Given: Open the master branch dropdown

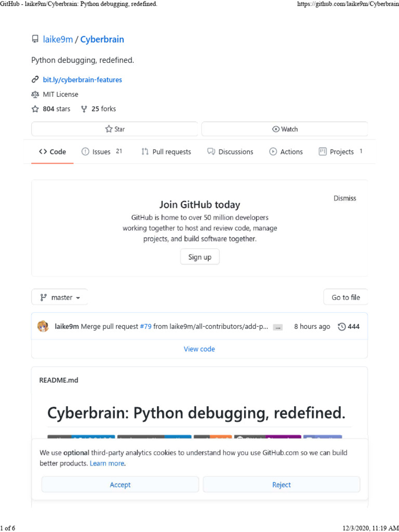Looking at the screenshot, I should pos(60,298).
